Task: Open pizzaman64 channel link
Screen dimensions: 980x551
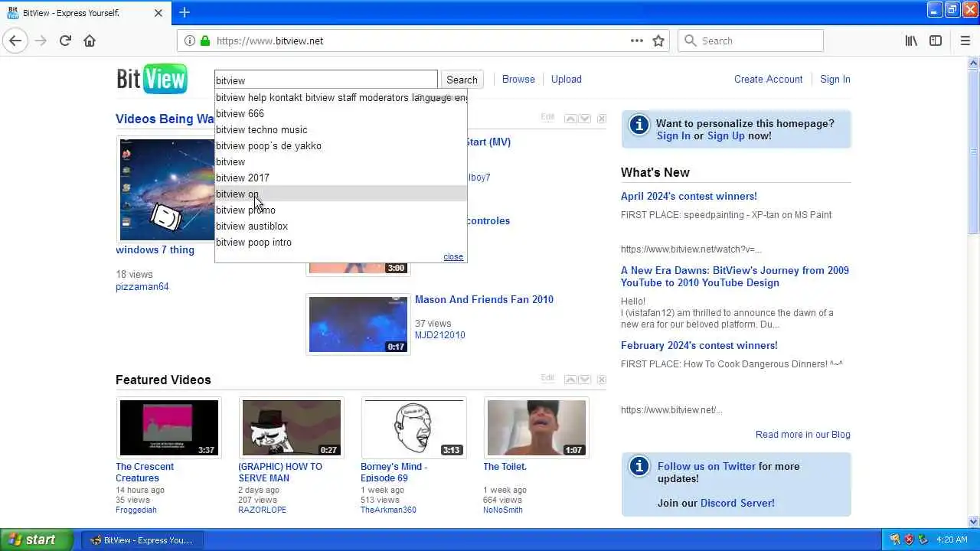Action: [142, 286]
